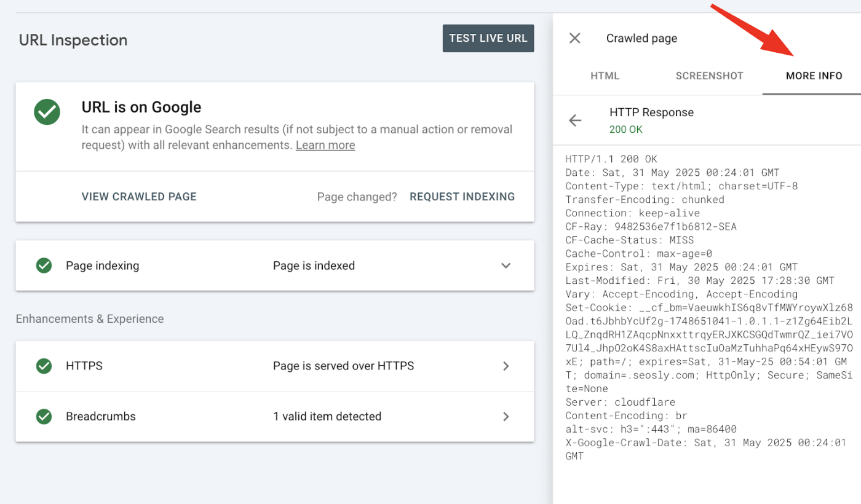
Task: Click the Page indexing green check icon
Action: pyautogui.click(x=44, y=266)
